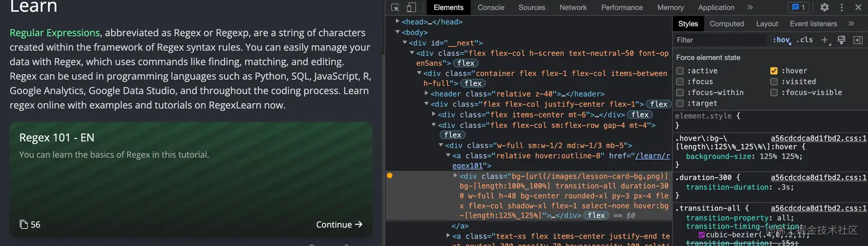Expand the items-center mt-6 div node
868x246 pixels.
434,114
